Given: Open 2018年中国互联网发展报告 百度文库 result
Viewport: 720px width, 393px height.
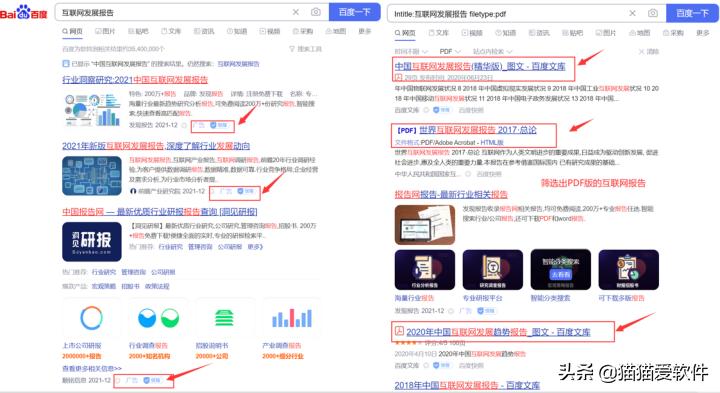Looking at the screenshot, I should 467,385.
